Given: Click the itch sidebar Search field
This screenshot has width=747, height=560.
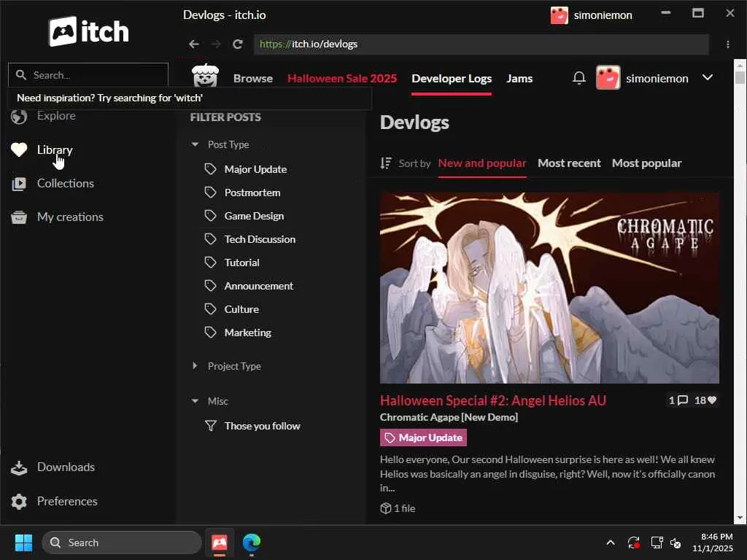Looking at the screenshot, I should (x=88, y=75).
